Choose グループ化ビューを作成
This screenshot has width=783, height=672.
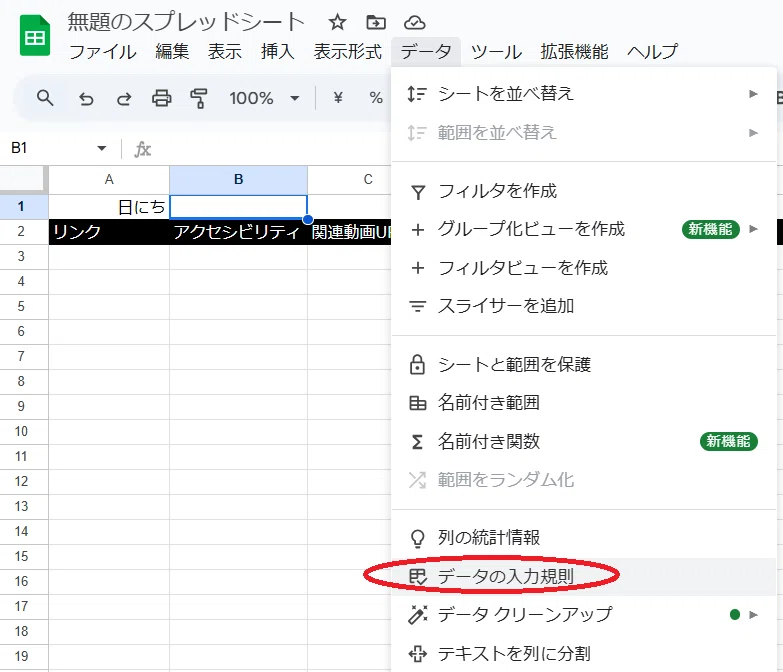coord(584,230)
